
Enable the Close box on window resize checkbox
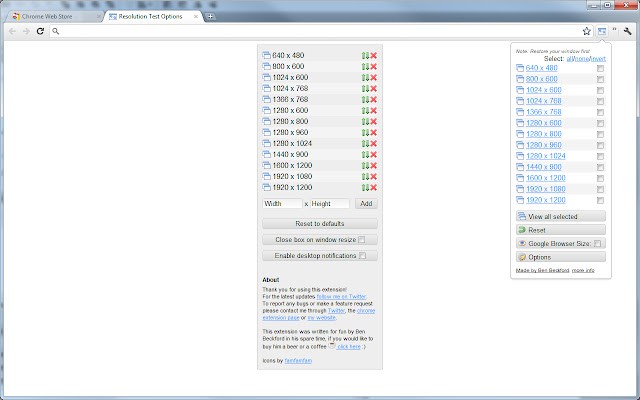click(x=362, y=240)
